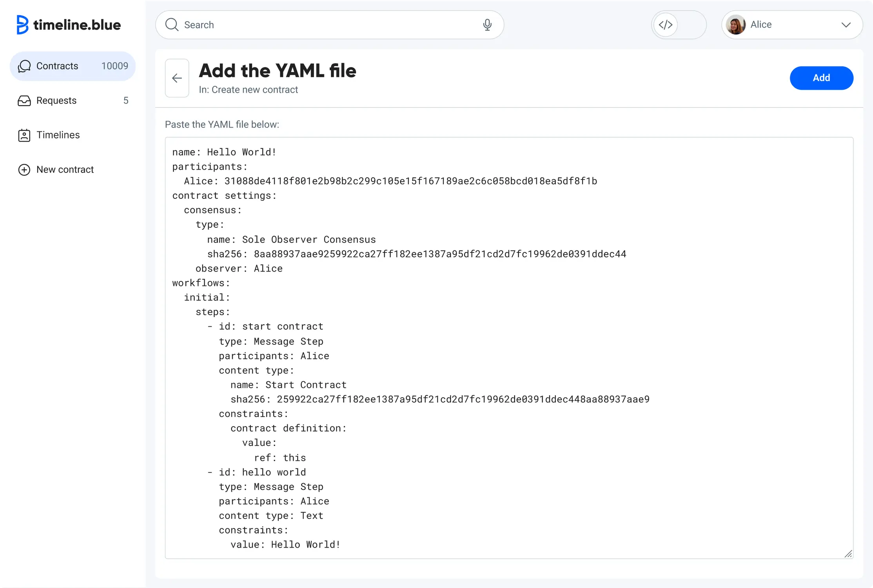Viewport: 873px width, 588px height.
Task: Click the New contract button
Action: (65, 169)
